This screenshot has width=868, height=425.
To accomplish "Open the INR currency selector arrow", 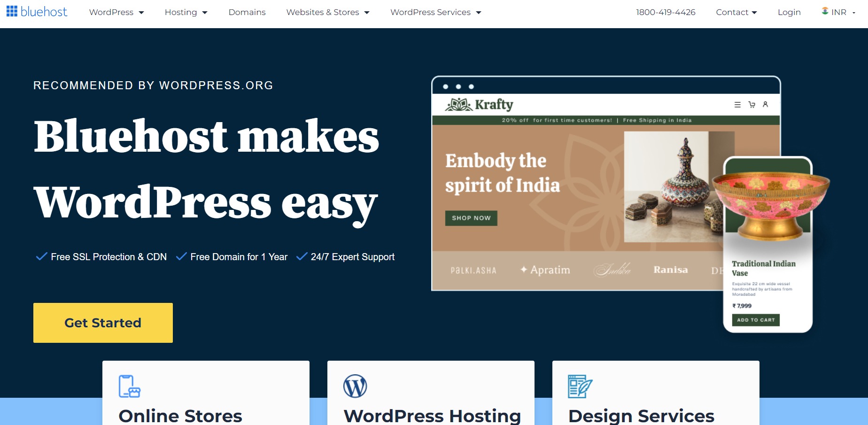I will click(x=854, y=13).
